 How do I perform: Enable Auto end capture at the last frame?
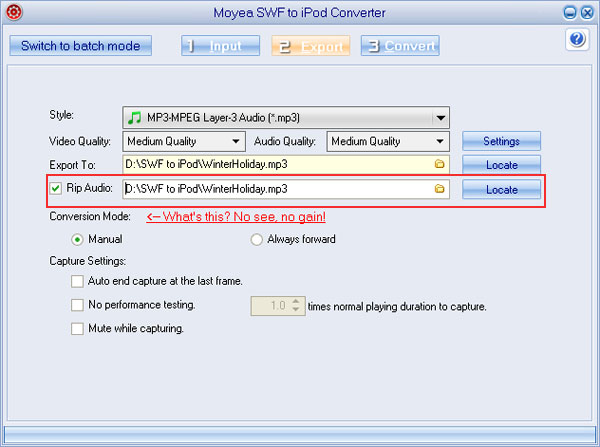[77, 282]
